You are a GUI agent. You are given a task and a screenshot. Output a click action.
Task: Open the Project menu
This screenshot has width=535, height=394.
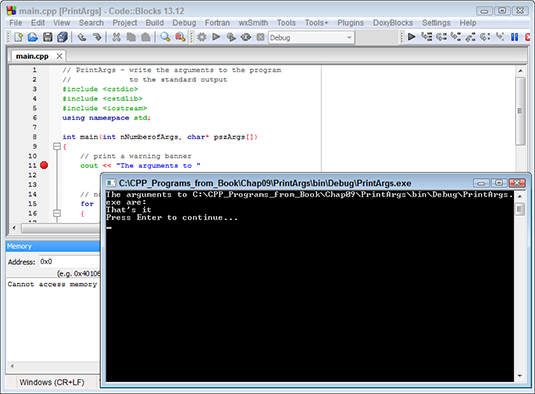[125, 23]
